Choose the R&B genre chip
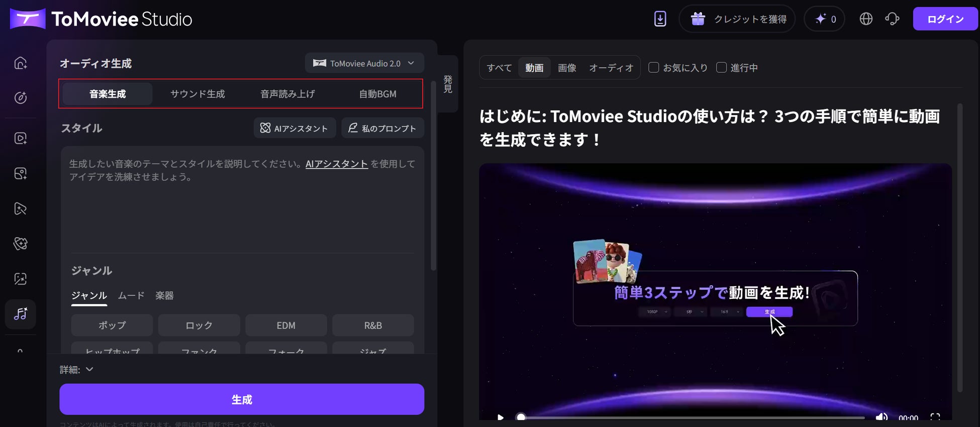The height and width of the screenshot is (427, 980). pos(373,326)
